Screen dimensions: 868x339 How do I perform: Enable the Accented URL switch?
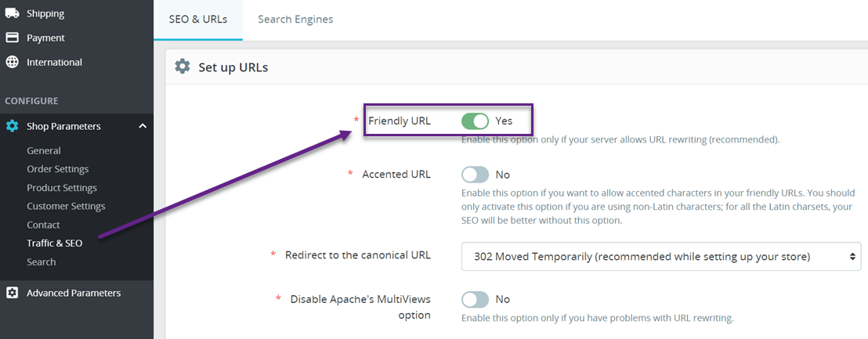[x=475, y=175]
